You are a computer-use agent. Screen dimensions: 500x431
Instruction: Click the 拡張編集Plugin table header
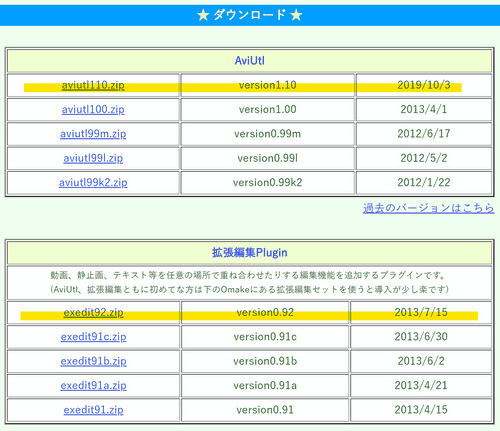pyautogui.click(x=249, y=253)
